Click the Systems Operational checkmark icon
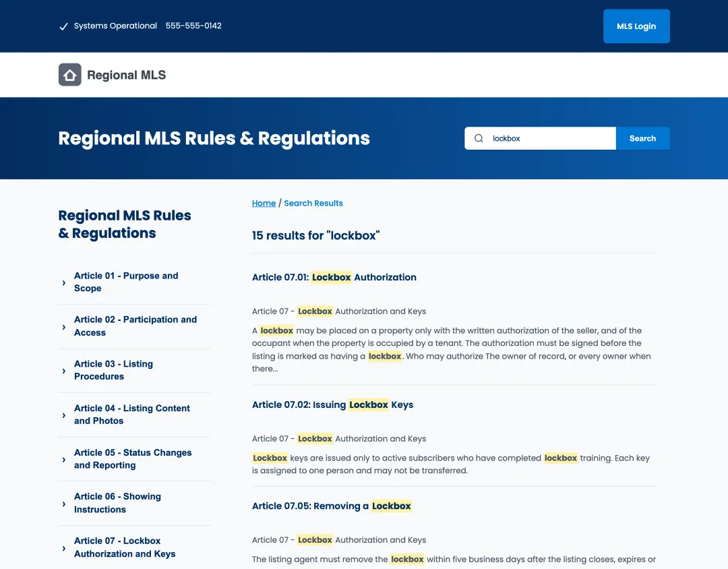 coord(63,26)
